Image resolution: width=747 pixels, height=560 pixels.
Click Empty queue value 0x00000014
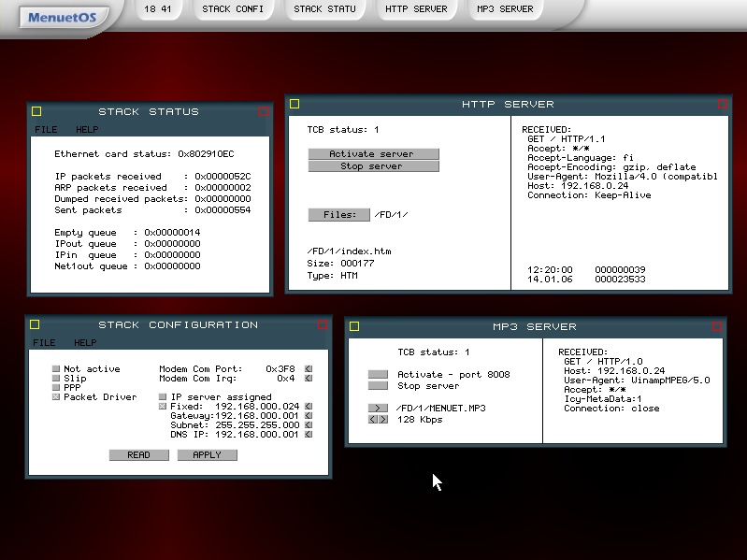point(172,233)
